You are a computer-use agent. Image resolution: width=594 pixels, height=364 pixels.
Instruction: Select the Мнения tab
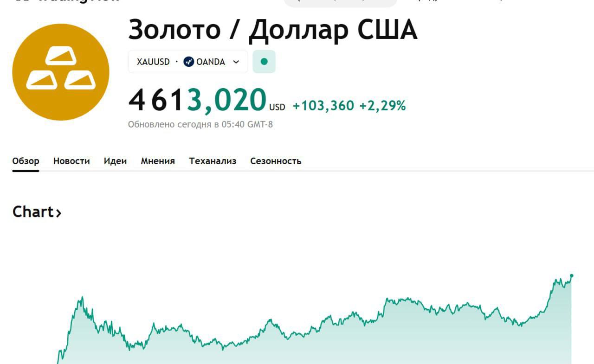(157, 161)
